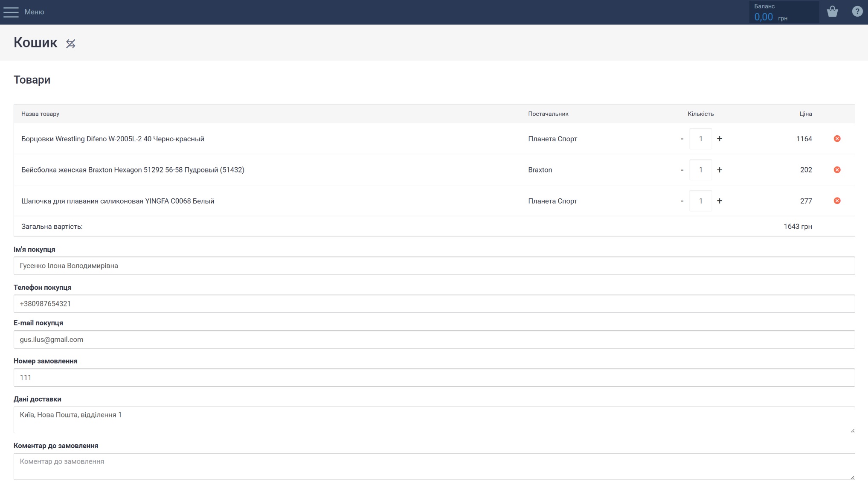Click the price 277
868x481 pixels.
pos(806,201)
